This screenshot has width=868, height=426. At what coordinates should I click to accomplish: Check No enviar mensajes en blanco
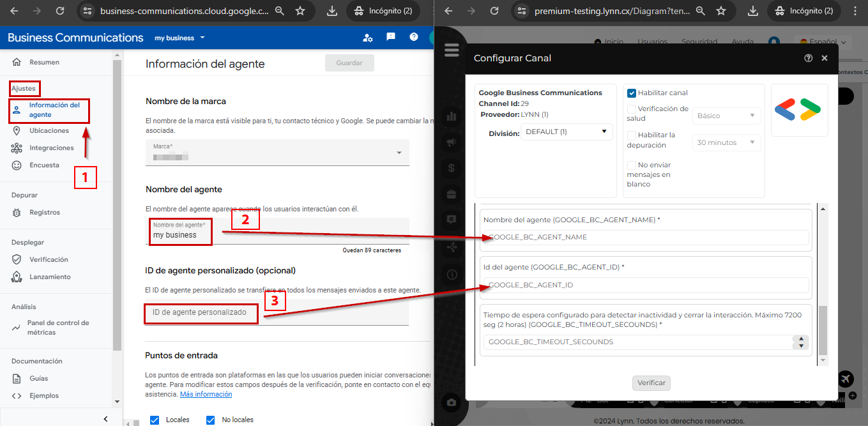click(632, 165)
